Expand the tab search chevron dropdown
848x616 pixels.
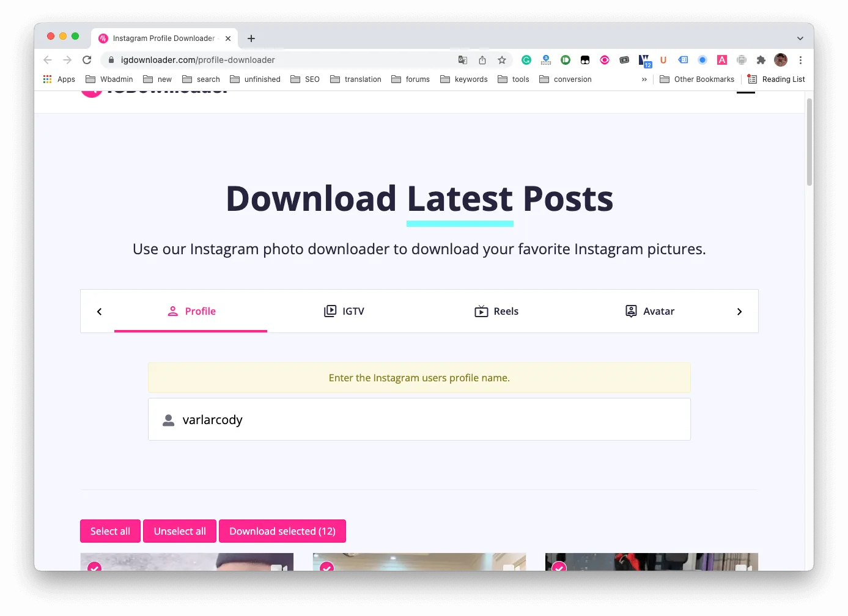[800, 38]
